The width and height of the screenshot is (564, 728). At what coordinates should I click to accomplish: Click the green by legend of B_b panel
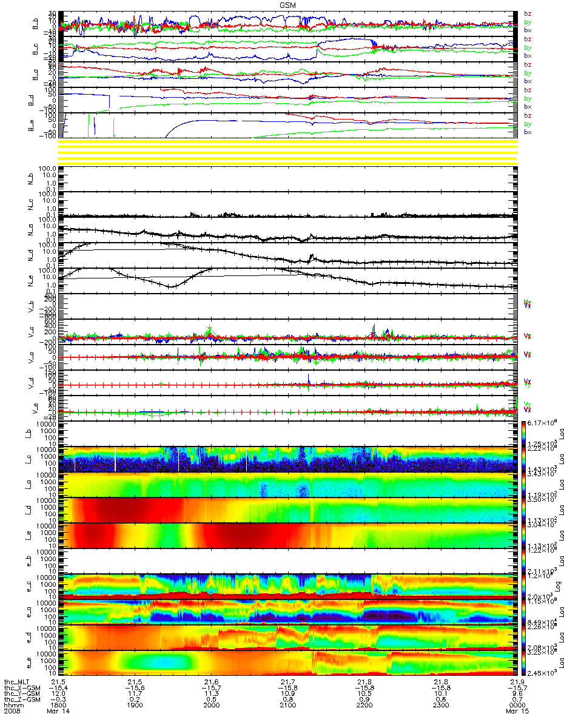tap(528, 21)
